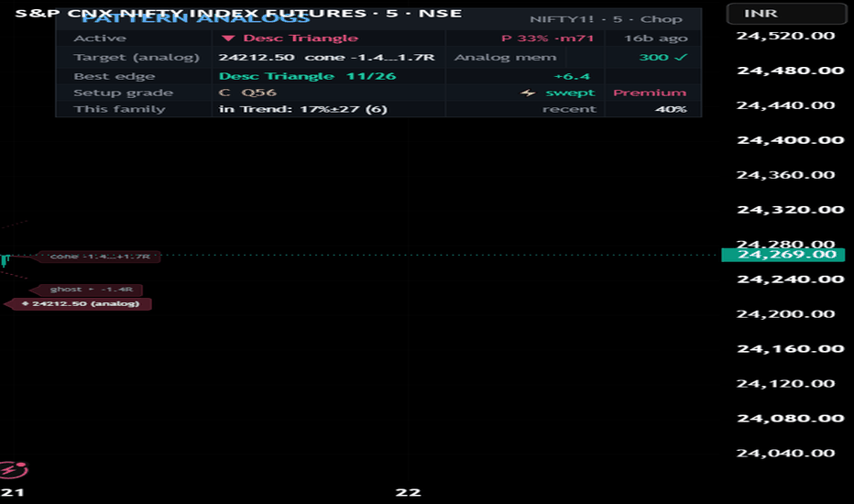Viewport: 854px width, 504px height.
Task: Click the 24,160.00 price scale label
Action: 790,349
